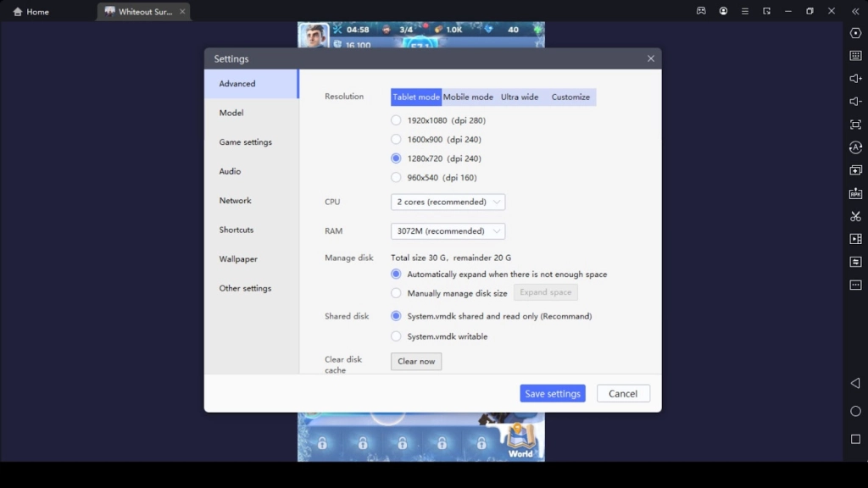
Task: Expand the CPU cores dropdown
Action: pos(448,202)
